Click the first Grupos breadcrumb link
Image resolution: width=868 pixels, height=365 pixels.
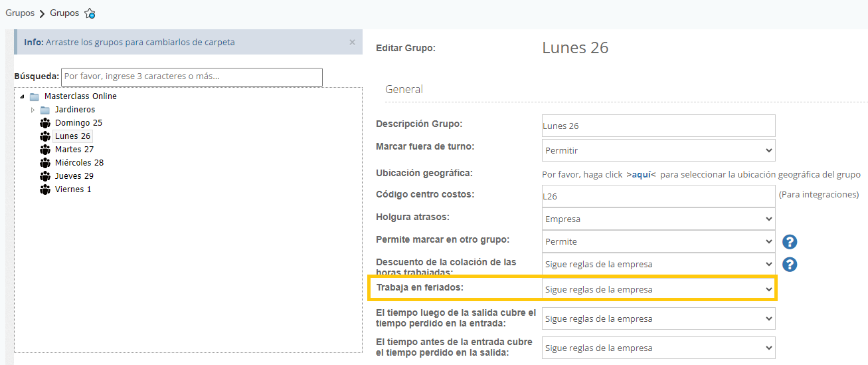[20, 13]
